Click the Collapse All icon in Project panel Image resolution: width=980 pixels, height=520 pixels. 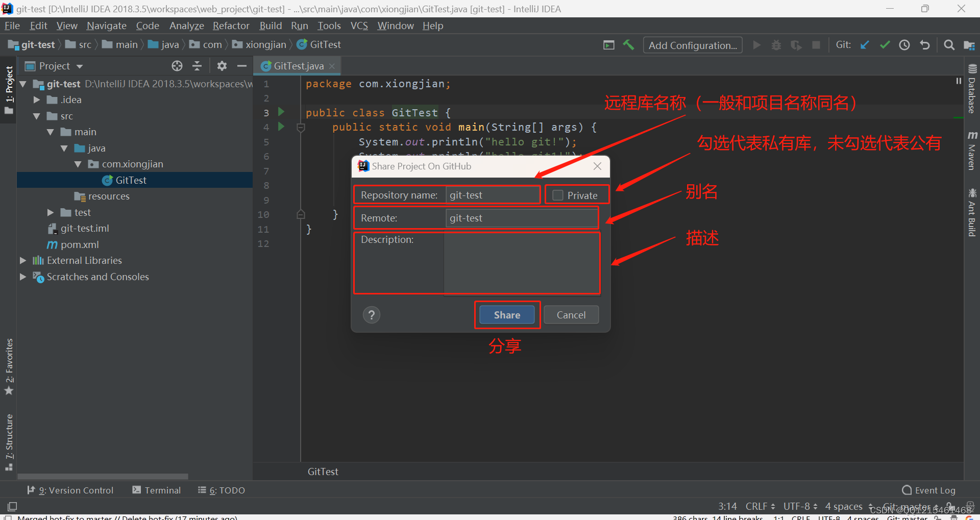[x=197, y=66]
